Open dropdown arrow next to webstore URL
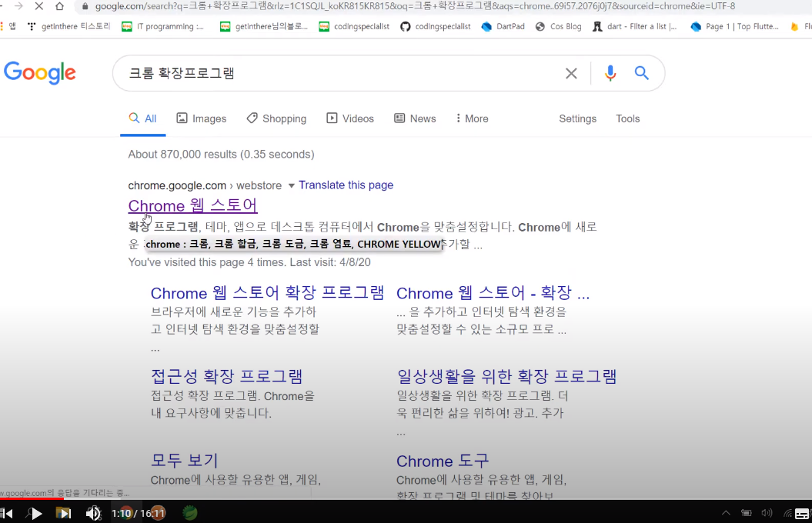The height and width of the screenshot is (523, 812). point(292,185)
